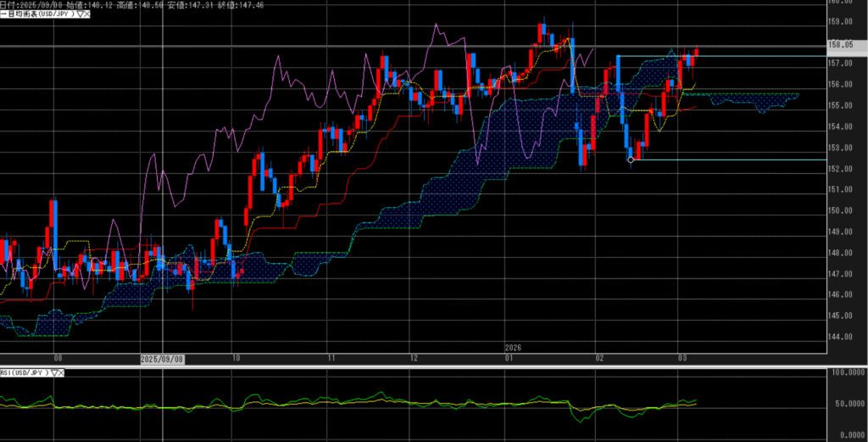Image resolution: width=868 pixels, height=442 pixels.
Task: Select the highlighted 2025/09/08 date marker
Action: coord(162,359)
